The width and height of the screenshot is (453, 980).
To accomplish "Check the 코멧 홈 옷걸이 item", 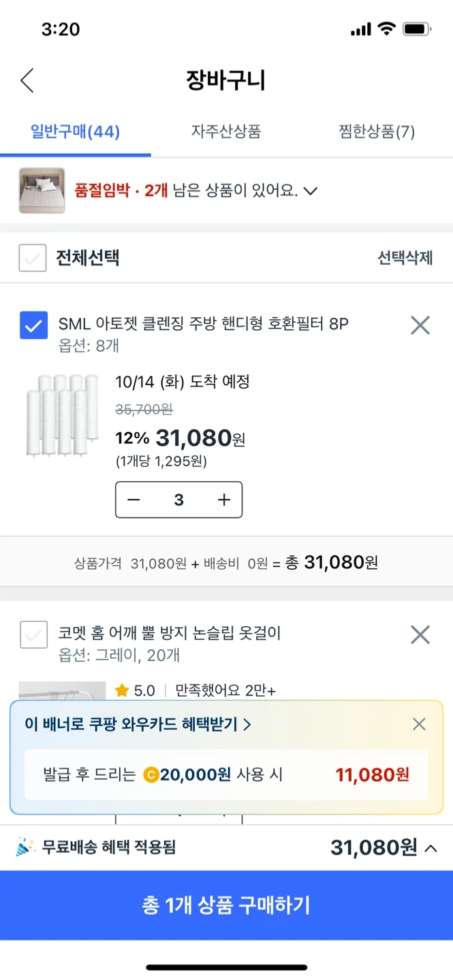I will [x=33, y=635].
